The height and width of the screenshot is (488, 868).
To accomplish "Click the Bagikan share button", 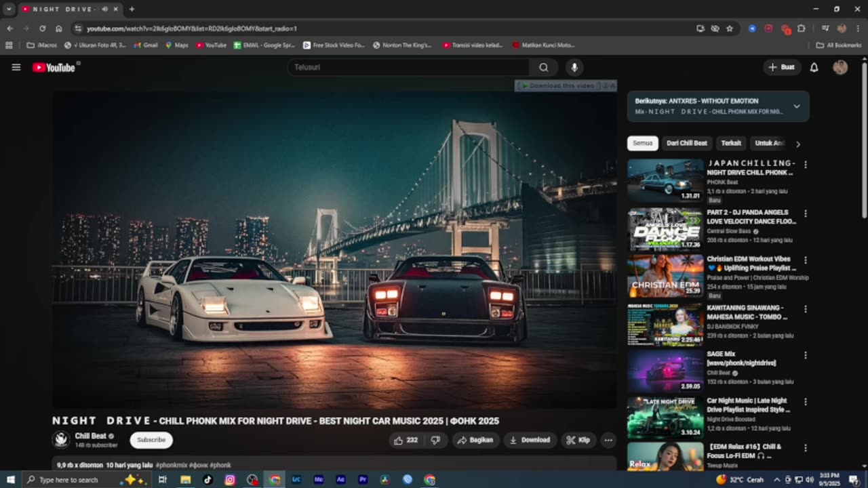I will pyautogui.click(x=475, y=440).
